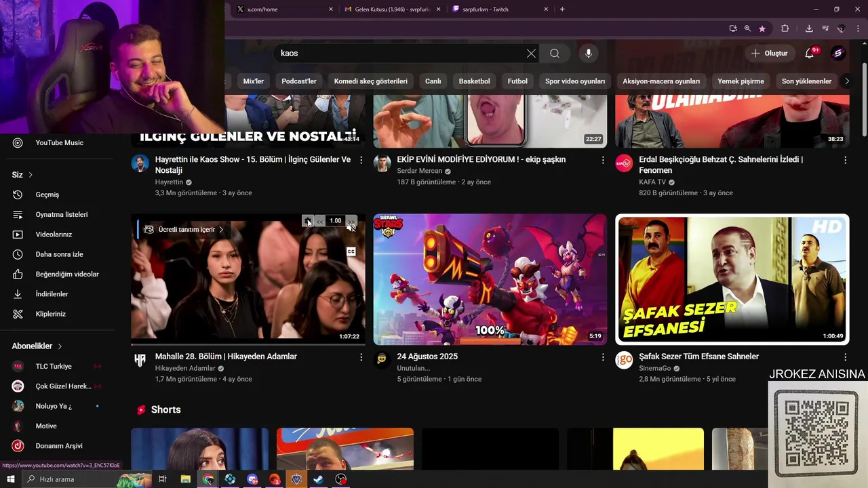The height and width of the screenshot is (488, 868).
Task: Select the Mix'ler filter chip
Action: (253, 81)
